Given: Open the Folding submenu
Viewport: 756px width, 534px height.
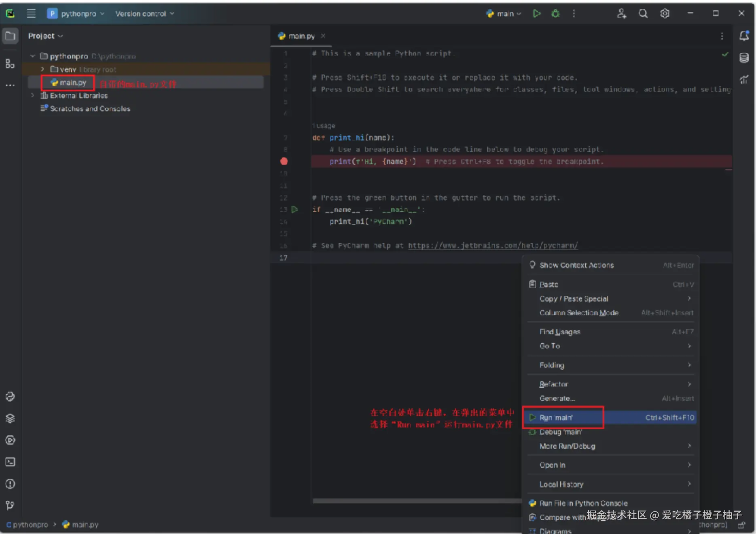Looking at the screenshot, I should [611, 365].
